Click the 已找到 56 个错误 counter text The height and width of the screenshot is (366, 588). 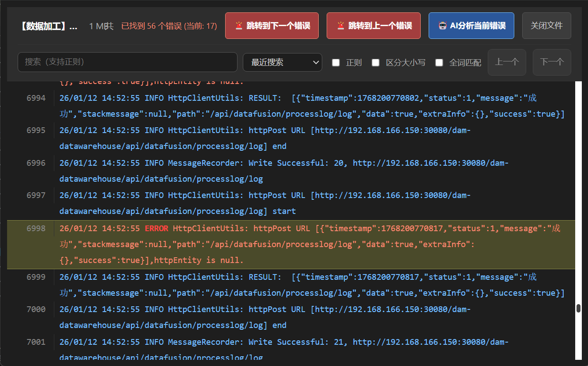tap(169, 26)
